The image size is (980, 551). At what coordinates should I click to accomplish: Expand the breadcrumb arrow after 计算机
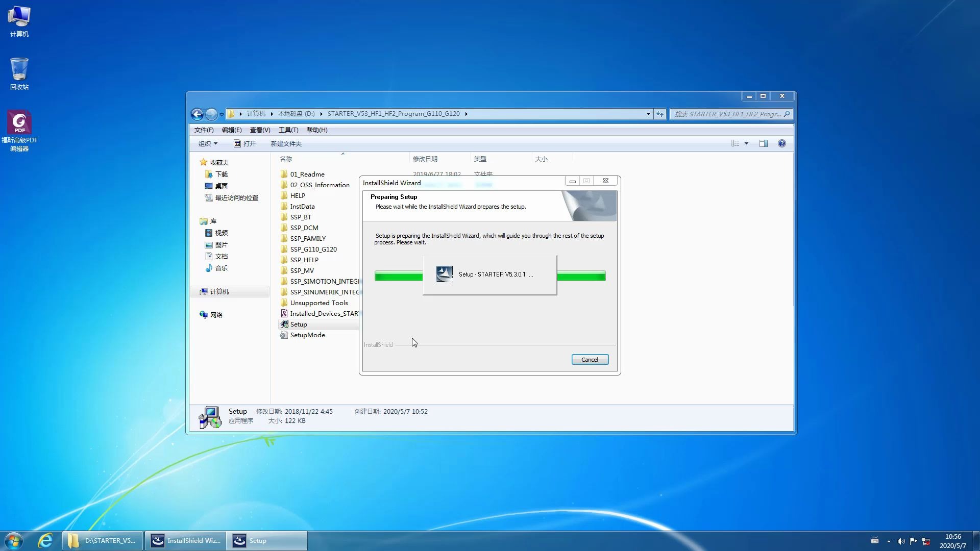[x=272, y=114]
